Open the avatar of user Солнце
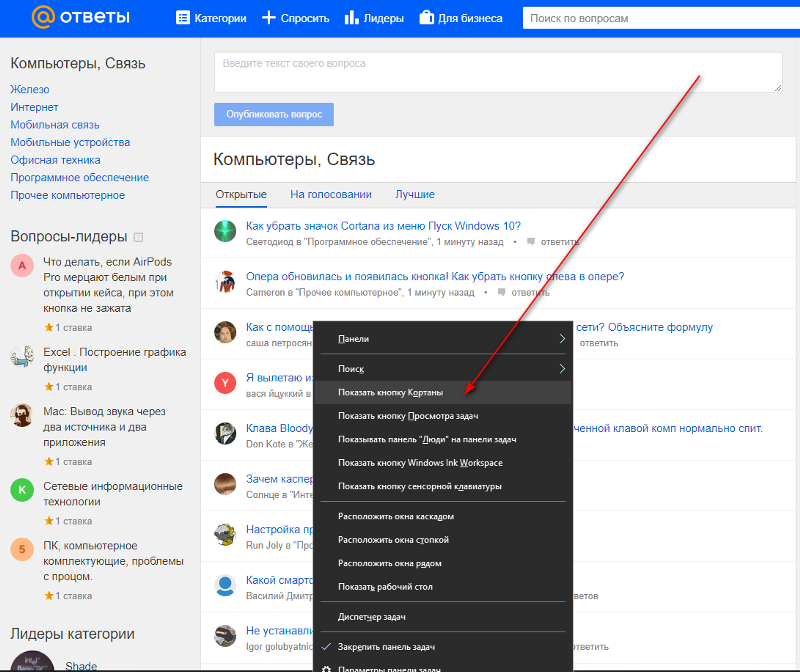The width and height of the screenshot is (800, 672). (225, 484)
